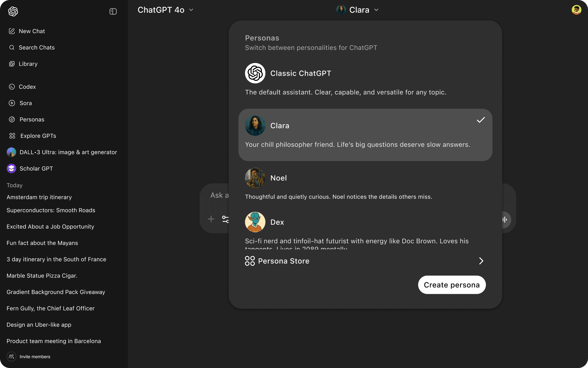Open Design an Uber-like app chat

click(x=39, y=325)
